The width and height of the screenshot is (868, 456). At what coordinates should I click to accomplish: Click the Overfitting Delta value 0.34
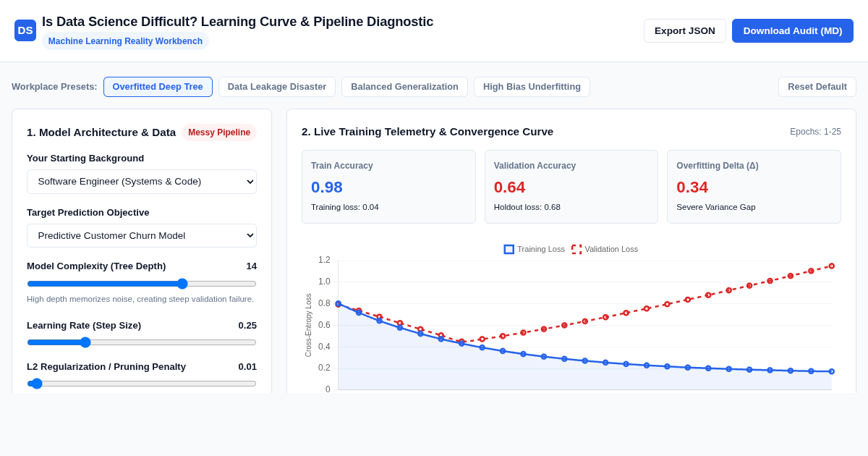692,187
